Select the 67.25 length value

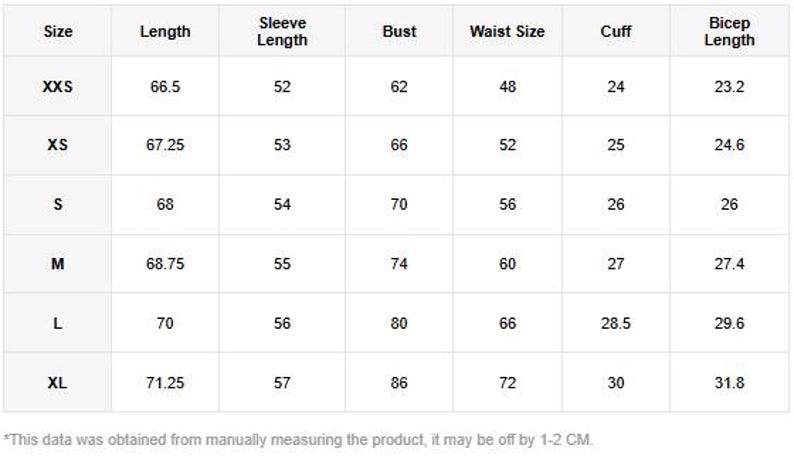[x=165, y=145]
